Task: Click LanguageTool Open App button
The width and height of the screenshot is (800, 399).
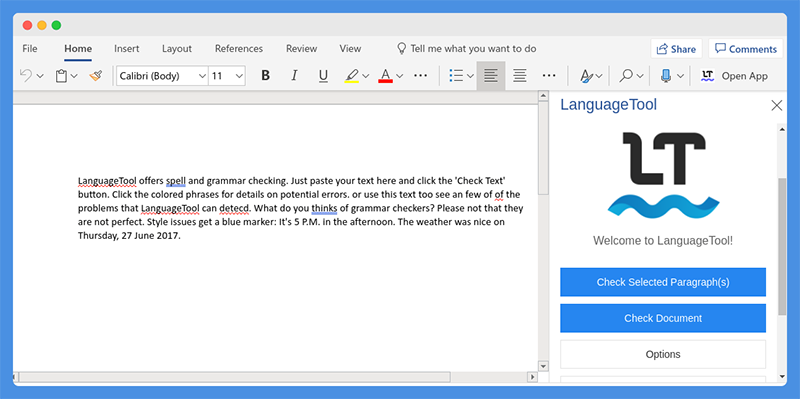Action: (x=734, y=76)
